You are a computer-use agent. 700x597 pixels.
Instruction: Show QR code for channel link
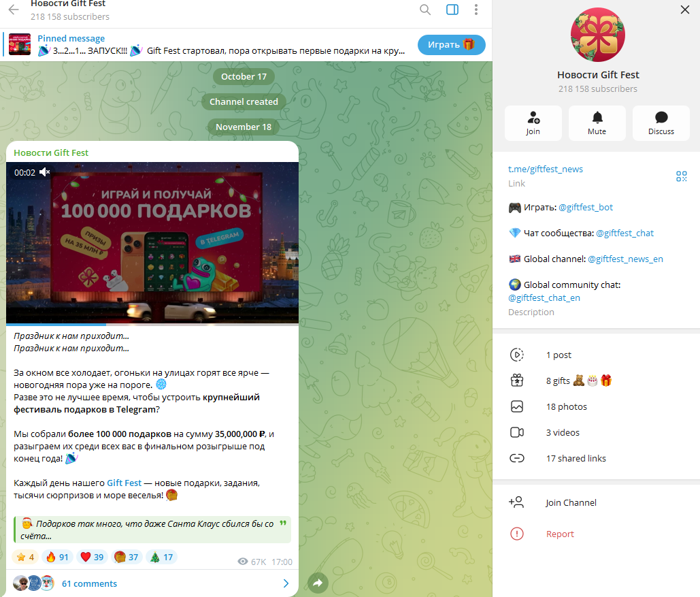[x=681, y=176]
